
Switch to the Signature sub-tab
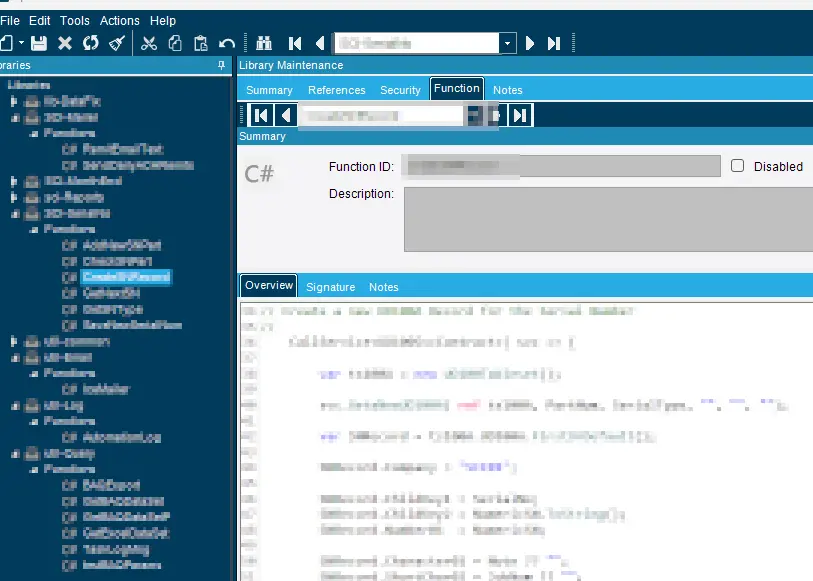click(330, 287)
